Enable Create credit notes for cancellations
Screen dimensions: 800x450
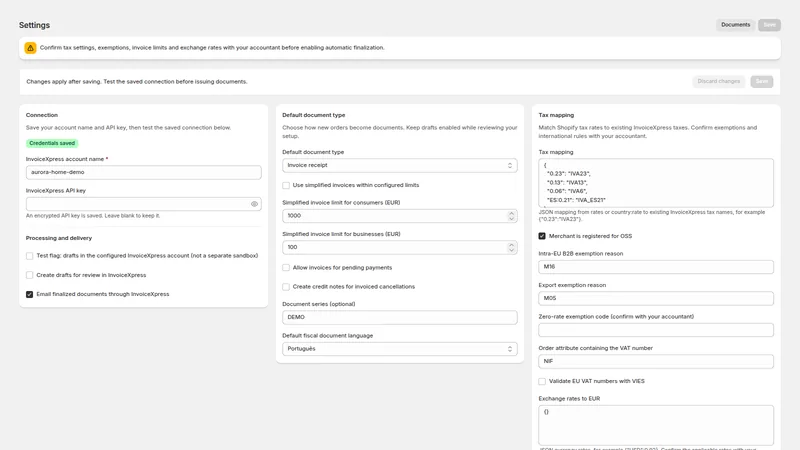286,287
